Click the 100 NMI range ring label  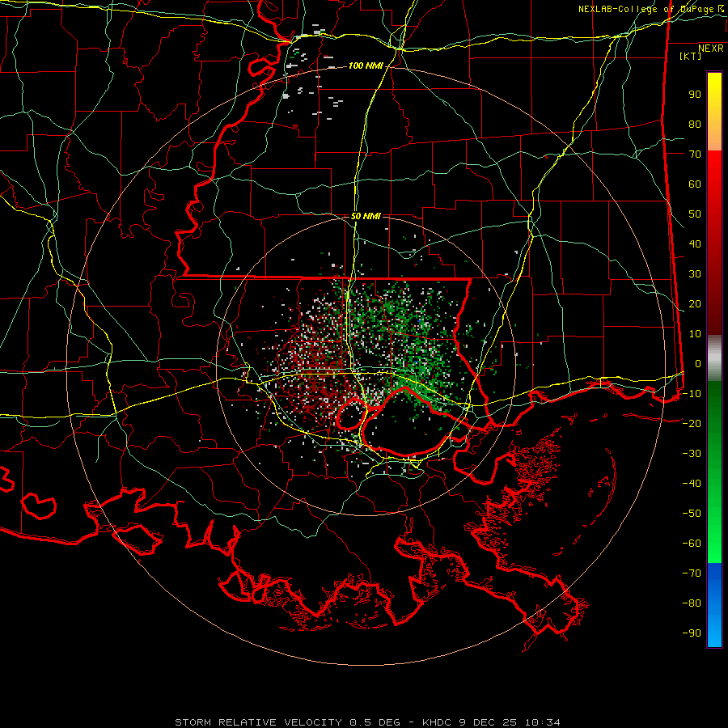tap(366, 66)
